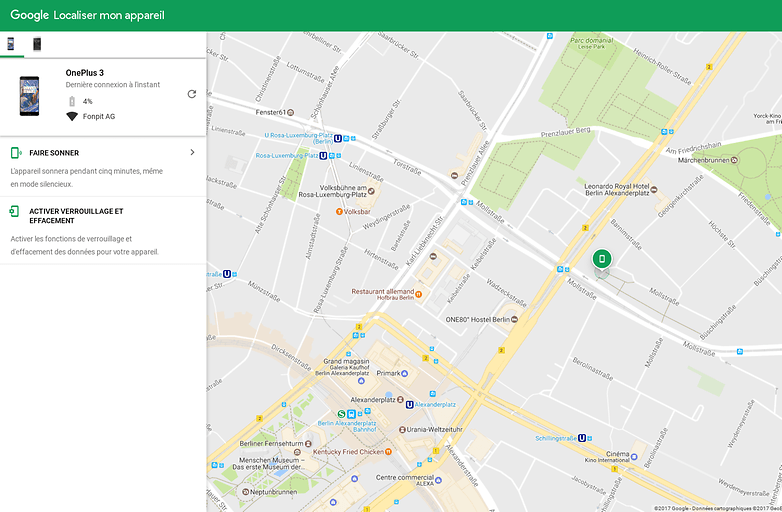Click the Google logo in header
Viewport: 782px width, 512px height.
pos(29,15)
